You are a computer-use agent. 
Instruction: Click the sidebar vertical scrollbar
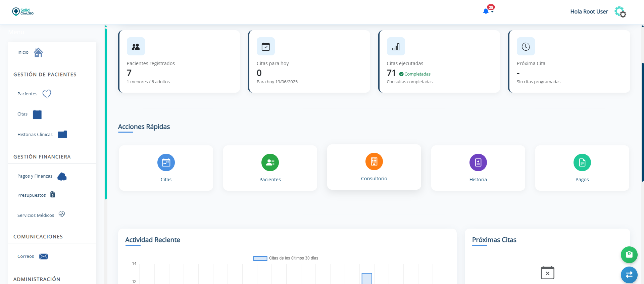click(x=106, y=114)
